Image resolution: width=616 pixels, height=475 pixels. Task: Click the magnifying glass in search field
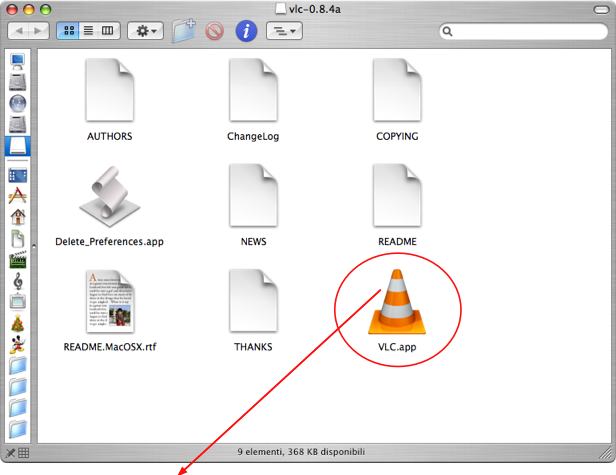tap(447, 31)
